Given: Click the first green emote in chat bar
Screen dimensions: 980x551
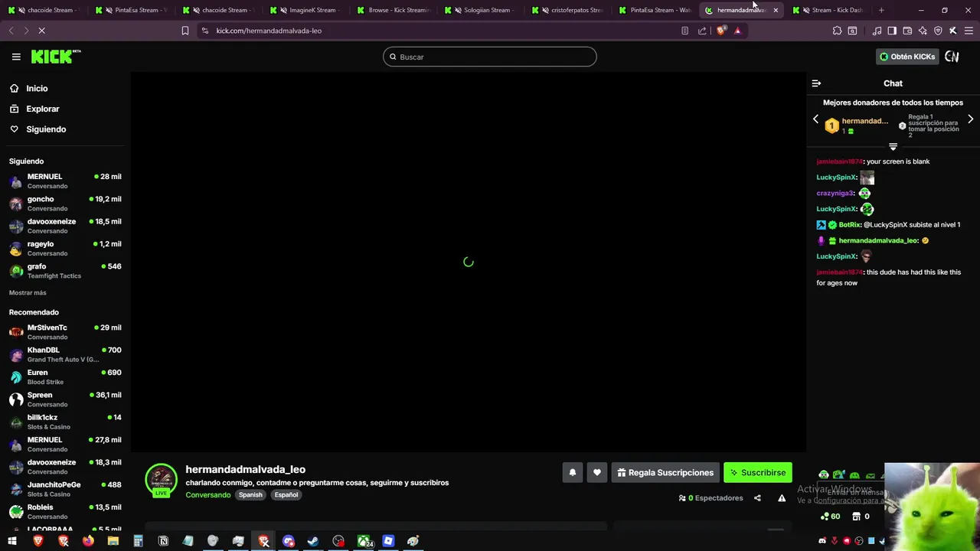Looking at the screenshot, I should click(x=823, y=475).
